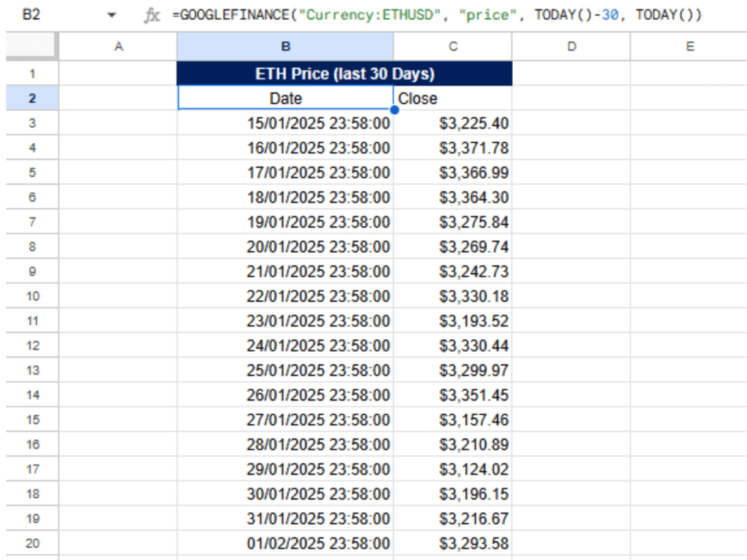Select row 1 header
The height and width of the screenshot is (560, 747).
click(x=31, y=74)
